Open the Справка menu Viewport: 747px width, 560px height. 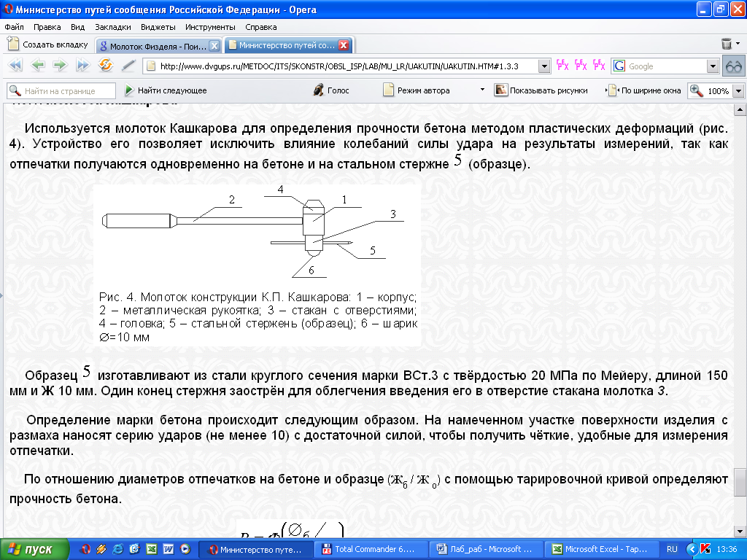tap(261, 27)
